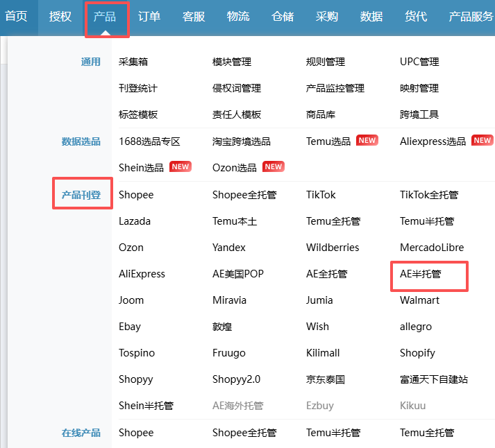This screenshot has width=495, height=448.
Task: Open the MercadoLibre listing page
Action: (x=431, y=248)
